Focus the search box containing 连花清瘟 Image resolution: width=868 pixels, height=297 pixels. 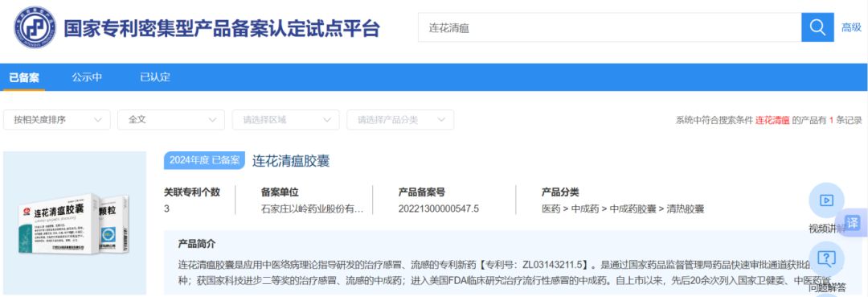(x=609, y=27)
